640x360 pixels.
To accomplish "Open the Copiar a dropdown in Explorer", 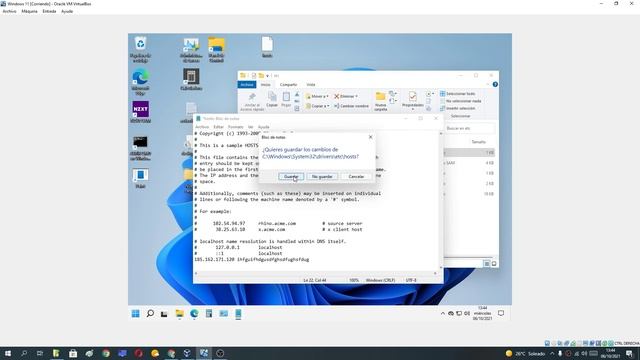I will 317,106.
